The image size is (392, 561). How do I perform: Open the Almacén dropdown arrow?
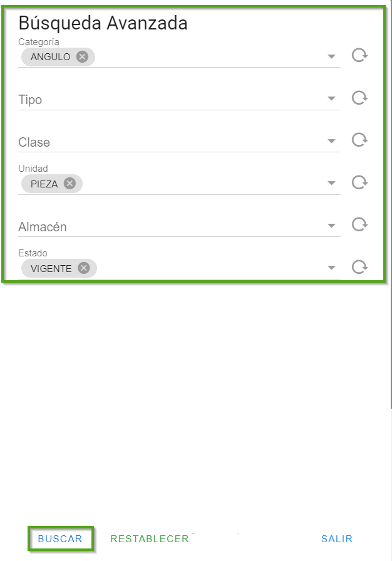pyautogui.click(x=332, y=226)
